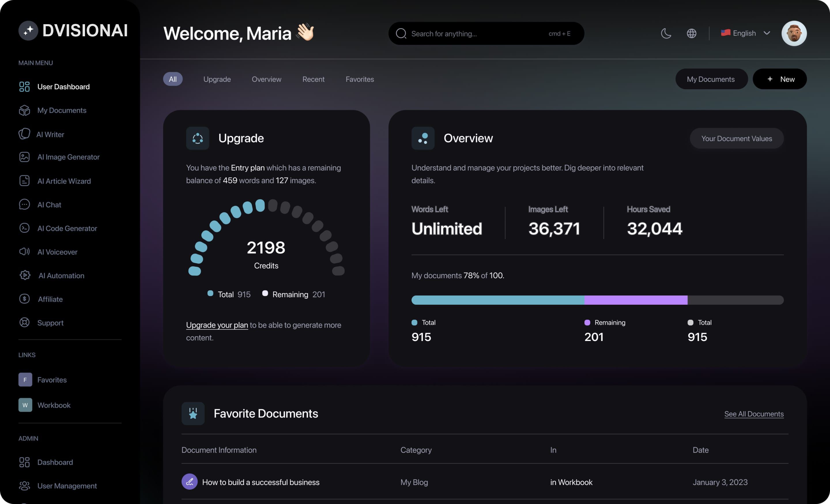Click the Favorites F badge icon
The width and height of the screenshot is (830, 504).
click(x=25, y=380)
